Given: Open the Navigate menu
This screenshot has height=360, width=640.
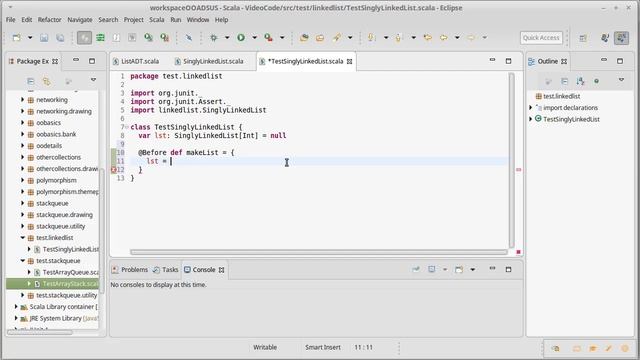Looking at the screenshot, I should point(80,20).
